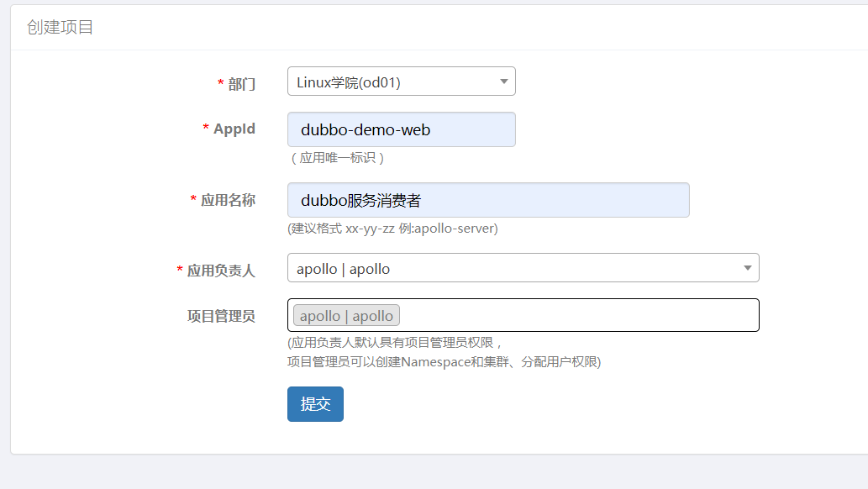This screenshot has width=868, height=489.
Task: Open the 部门 dropdown showing Linux学院(od01)
Action: tap(402, 81)
